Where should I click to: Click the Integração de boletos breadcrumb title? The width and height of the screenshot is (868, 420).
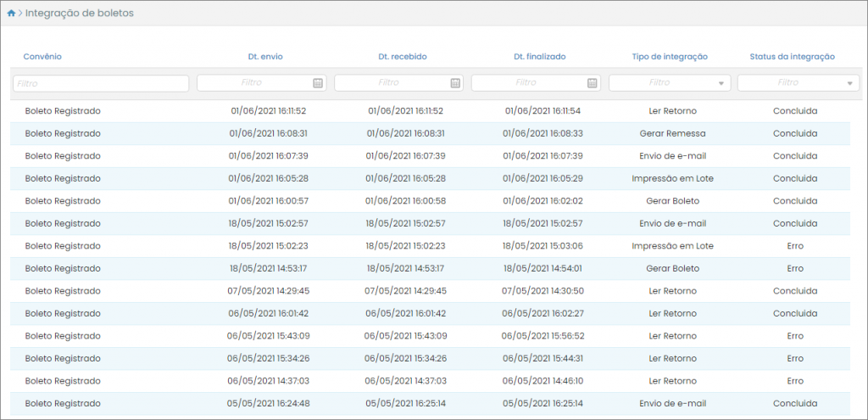tap(79, 14)
